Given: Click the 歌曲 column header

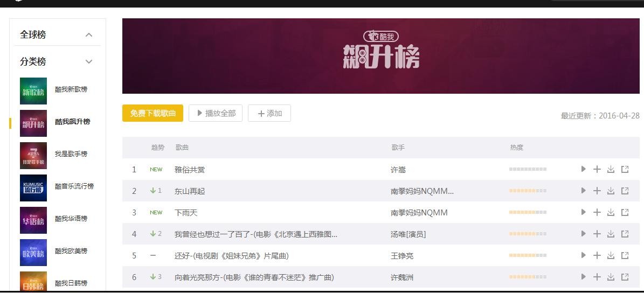Looking at the screenshot, I should coord(182,148).
